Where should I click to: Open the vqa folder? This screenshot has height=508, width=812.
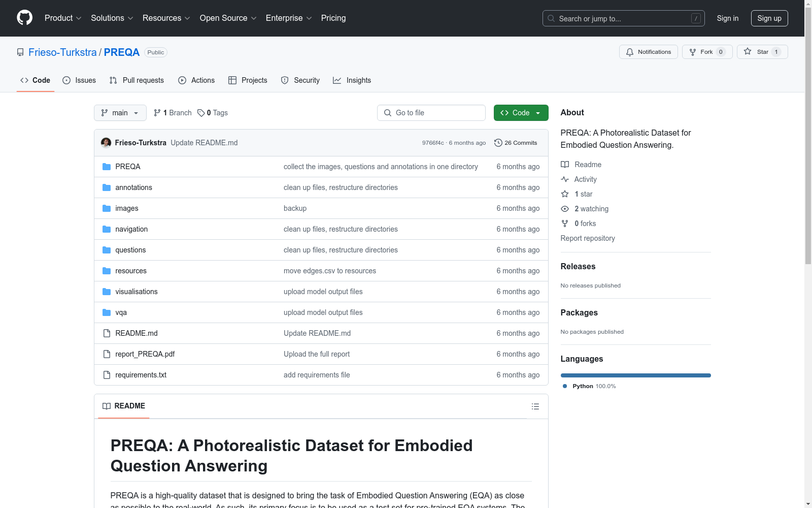[121, 312]
